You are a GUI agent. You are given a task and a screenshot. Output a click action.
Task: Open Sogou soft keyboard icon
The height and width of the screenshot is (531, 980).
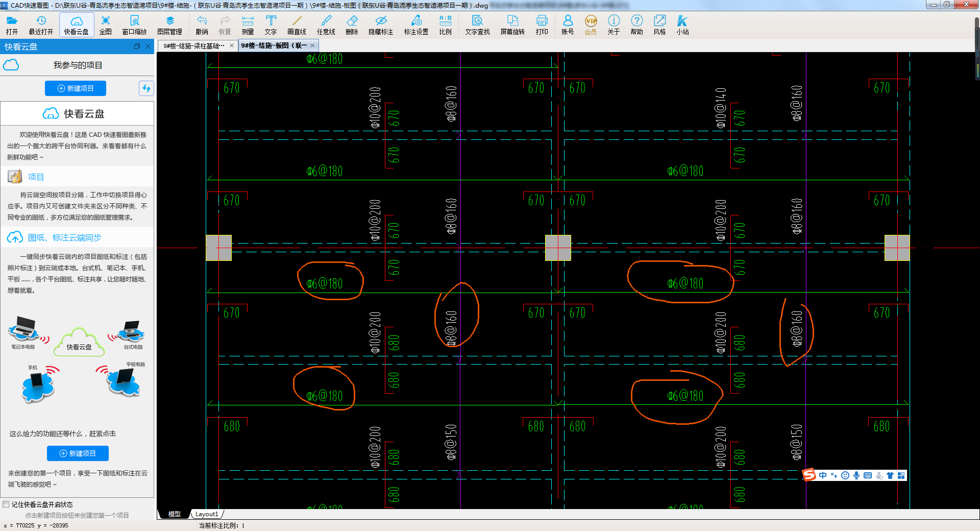(x=868, y=475)
